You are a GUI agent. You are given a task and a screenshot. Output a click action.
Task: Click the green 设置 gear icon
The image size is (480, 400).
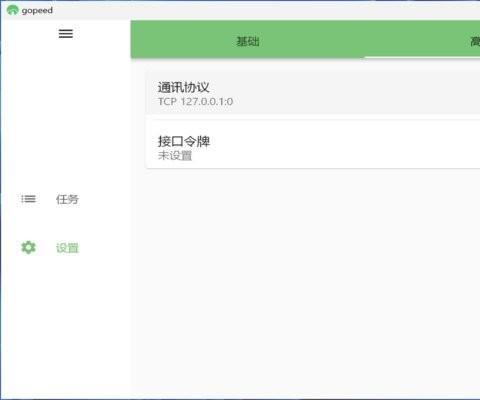(28, 247)
